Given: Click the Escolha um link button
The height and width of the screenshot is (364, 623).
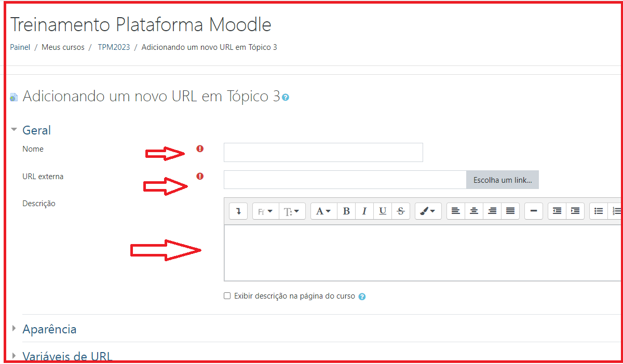Looking at the screenshot, I should [503, 180].
